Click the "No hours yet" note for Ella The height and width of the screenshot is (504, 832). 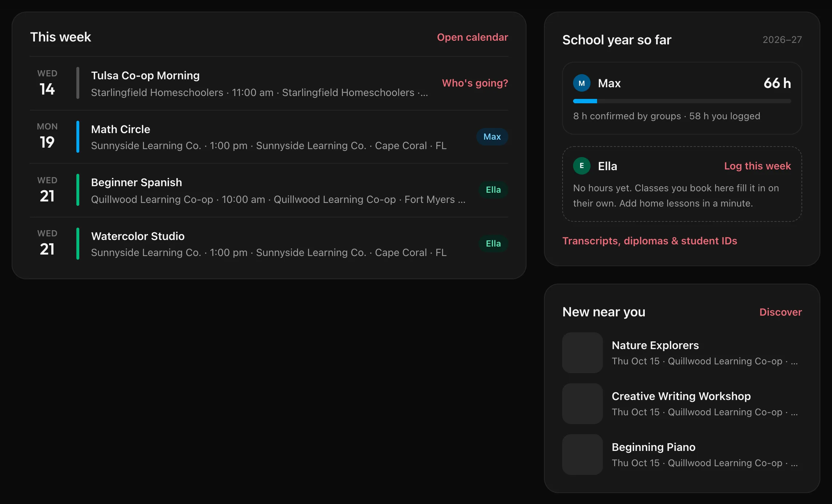tap(676, 196)
